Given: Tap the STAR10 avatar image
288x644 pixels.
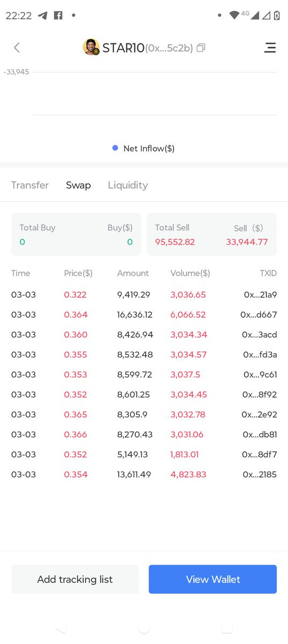Looking at the screenshot, I should pyautogui.click(x=91, y=47).
